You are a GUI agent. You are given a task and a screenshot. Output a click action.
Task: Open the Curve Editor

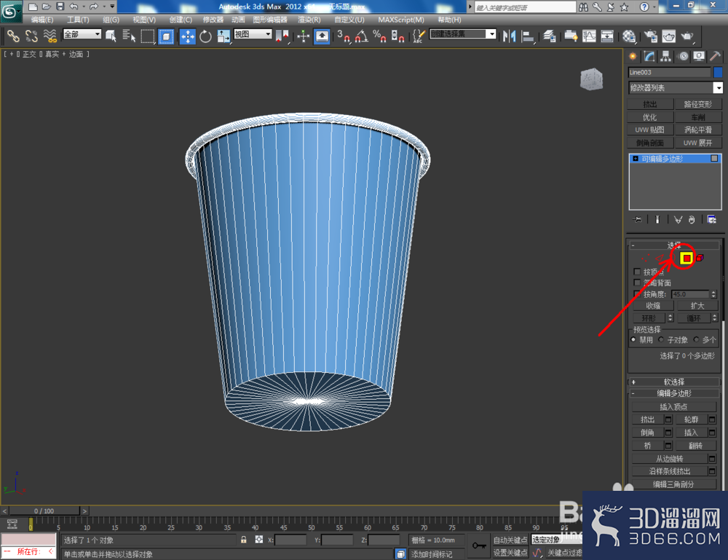(589, 36)
